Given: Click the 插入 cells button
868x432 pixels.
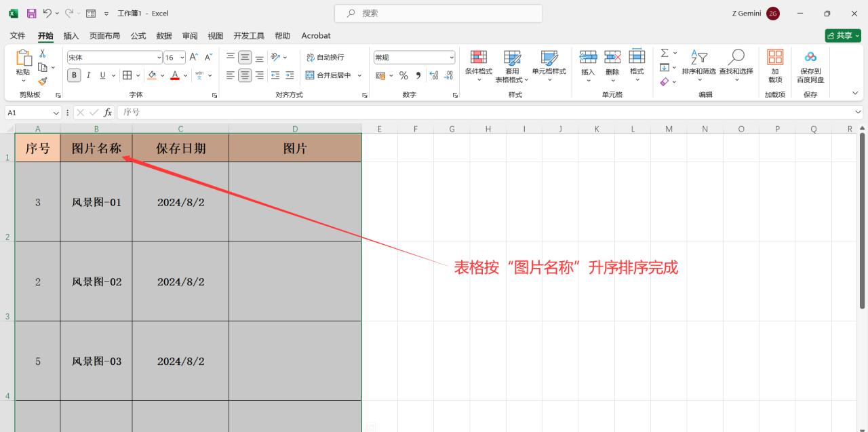Looking at the screenshot, I should click(x=588, y=66).
